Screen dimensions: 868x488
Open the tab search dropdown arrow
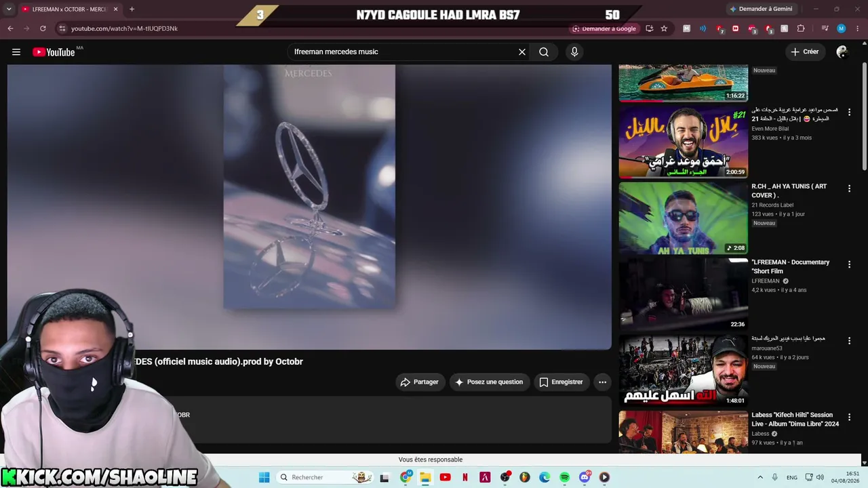pyautogui.click(x=9, y=9)
